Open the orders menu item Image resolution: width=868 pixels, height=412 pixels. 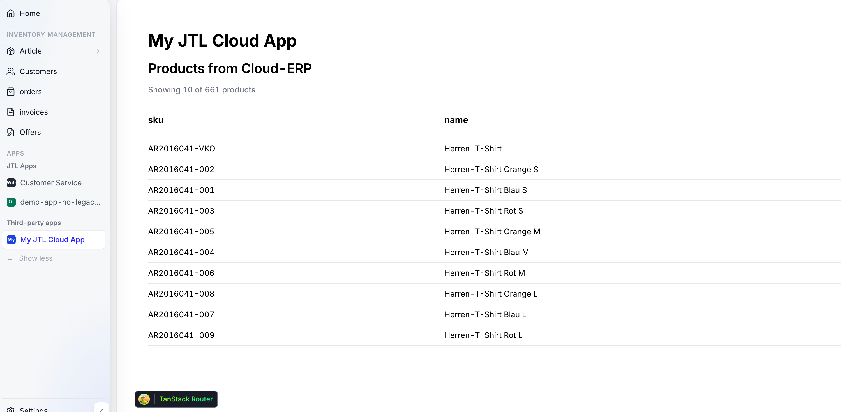point(54,92)
